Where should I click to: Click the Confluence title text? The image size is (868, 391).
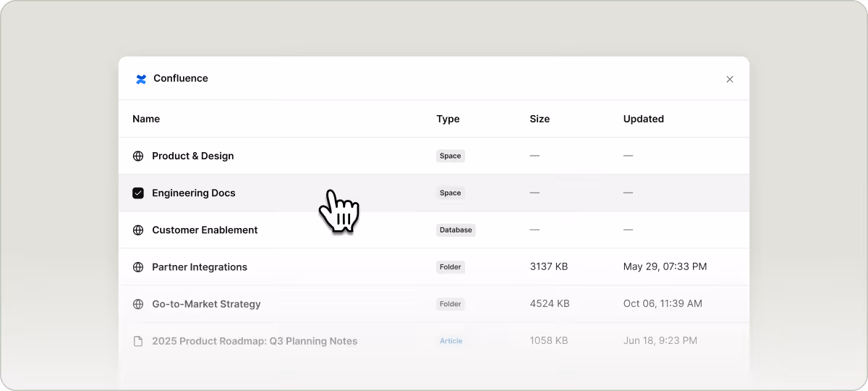tap(181, 78)
